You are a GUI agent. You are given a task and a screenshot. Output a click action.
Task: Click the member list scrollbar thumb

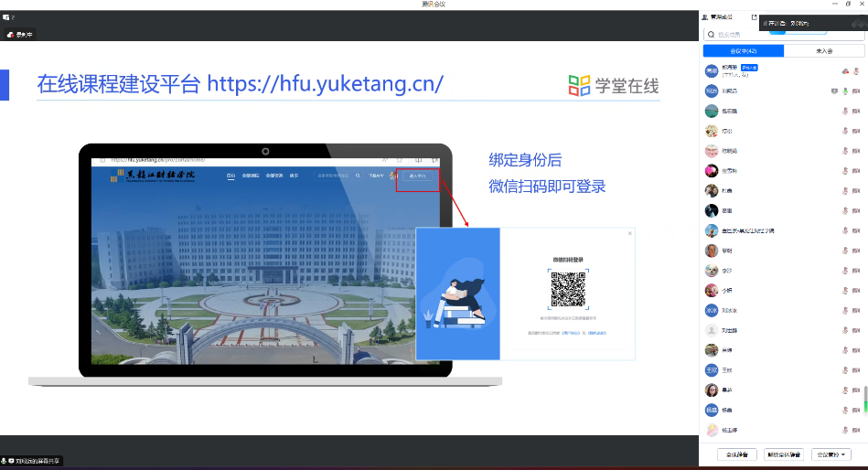click(x=864, y=400)
